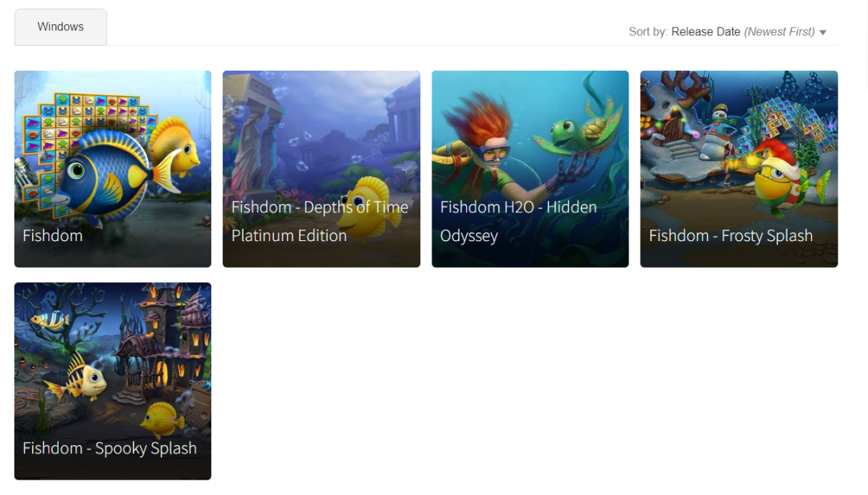The height and width of the screenshot is (495, 868).
Task: Open the Release Date sort selector
Action: (706, 31)
